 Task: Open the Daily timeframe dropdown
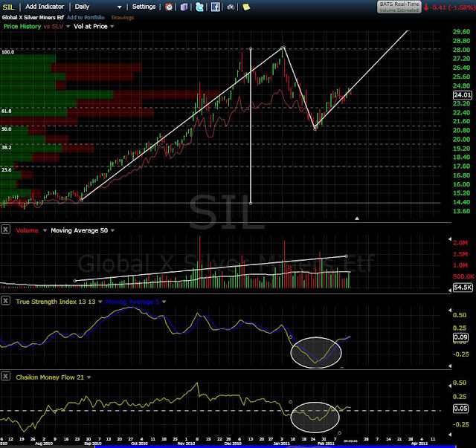(x=119, y=7)
